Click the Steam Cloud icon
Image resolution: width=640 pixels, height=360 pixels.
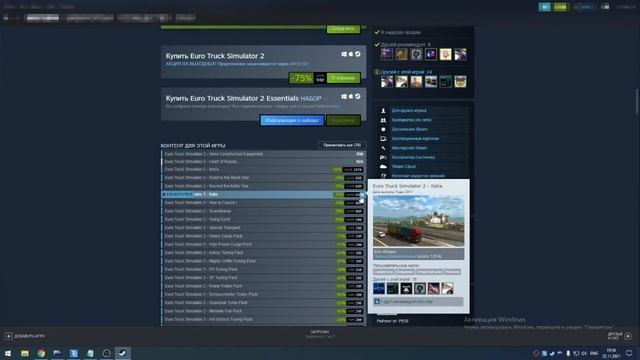pyautogui.click(x=383, y=167)
